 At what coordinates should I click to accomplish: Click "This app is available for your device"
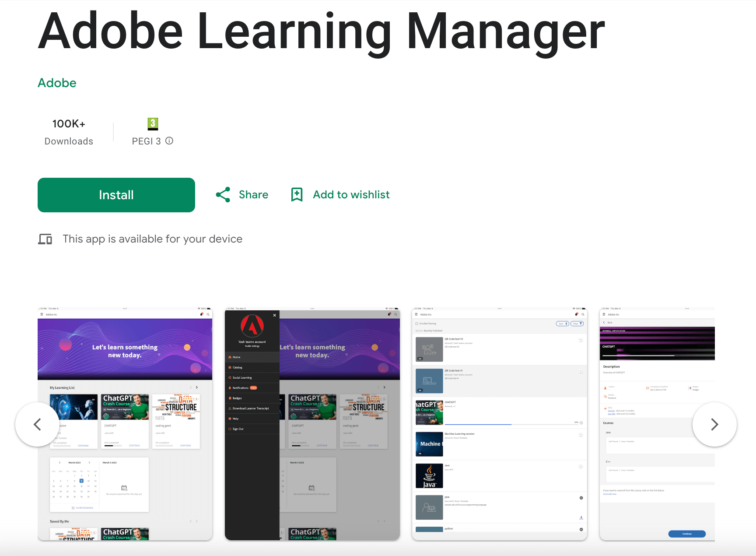point(153,239)
